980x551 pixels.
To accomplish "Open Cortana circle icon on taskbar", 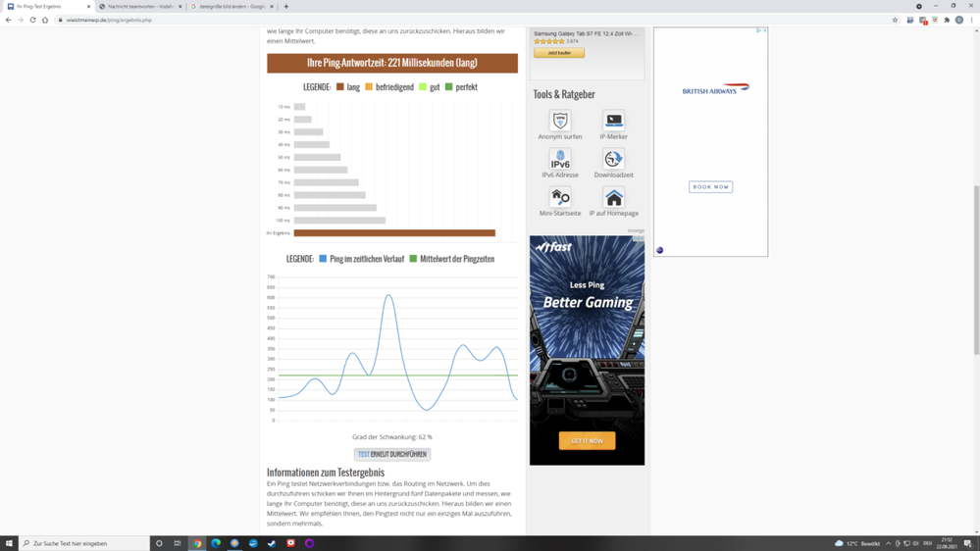I will coord(159,543).
